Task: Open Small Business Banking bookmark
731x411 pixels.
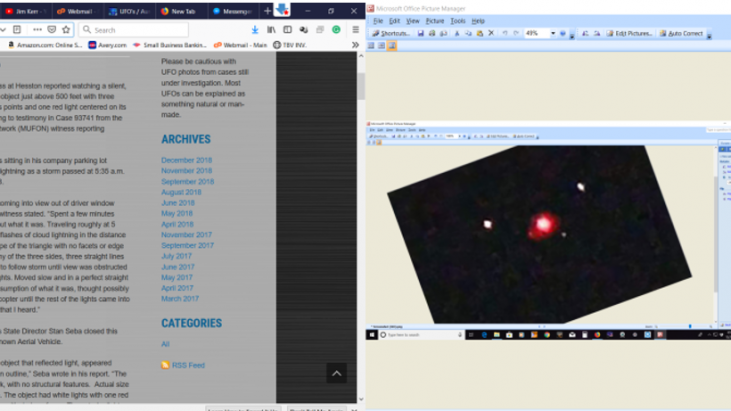Action: click(170, 45)
